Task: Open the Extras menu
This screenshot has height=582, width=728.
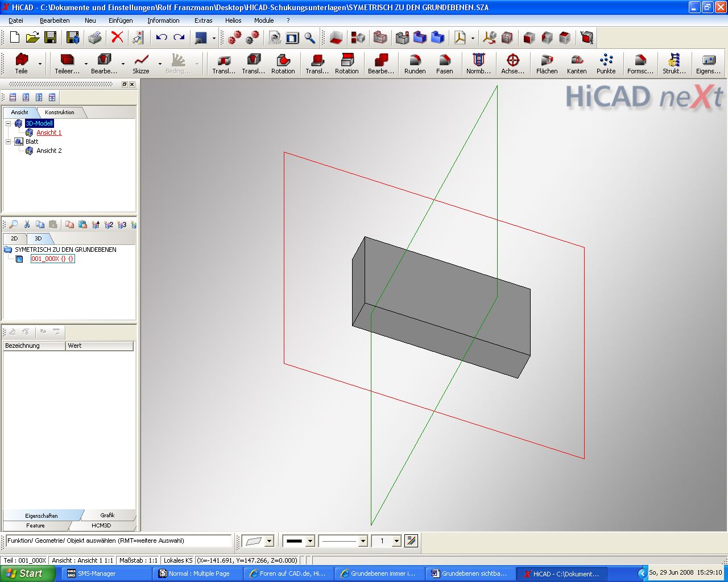Action: click(203, 20)
